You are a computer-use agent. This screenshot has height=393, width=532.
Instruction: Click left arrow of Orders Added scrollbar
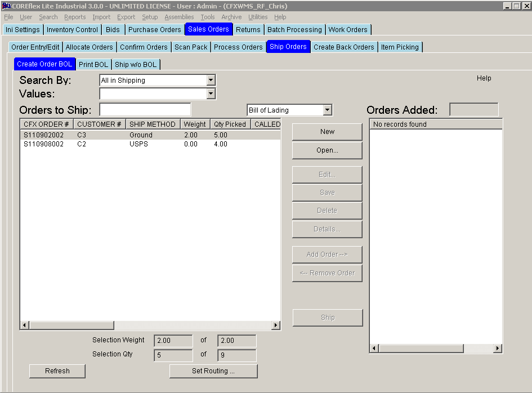click(374, 348)
